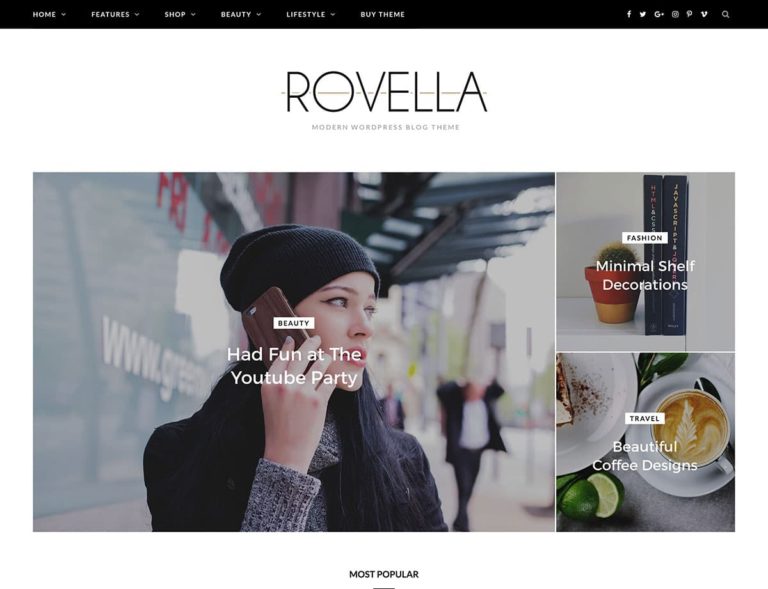Open Had Fun at The Youtube Party post
The image size is (768, 589).
pyautogui.click(x=294, y=366)
